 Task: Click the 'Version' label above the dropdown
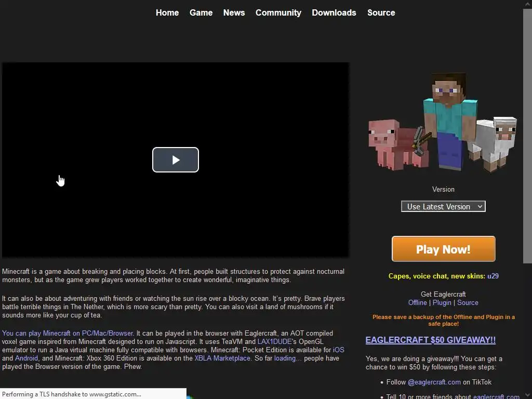tap(443, 189)
